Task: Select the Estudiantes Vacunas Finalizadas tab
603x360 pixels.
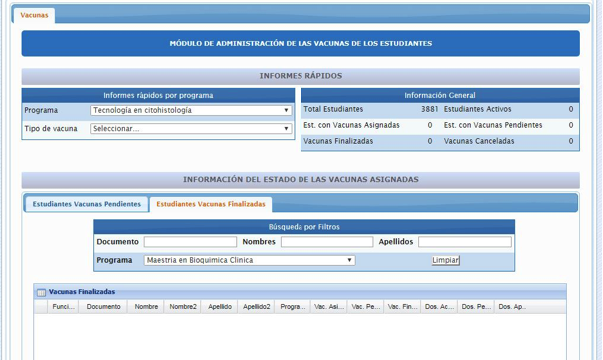Action: [211, 204]
